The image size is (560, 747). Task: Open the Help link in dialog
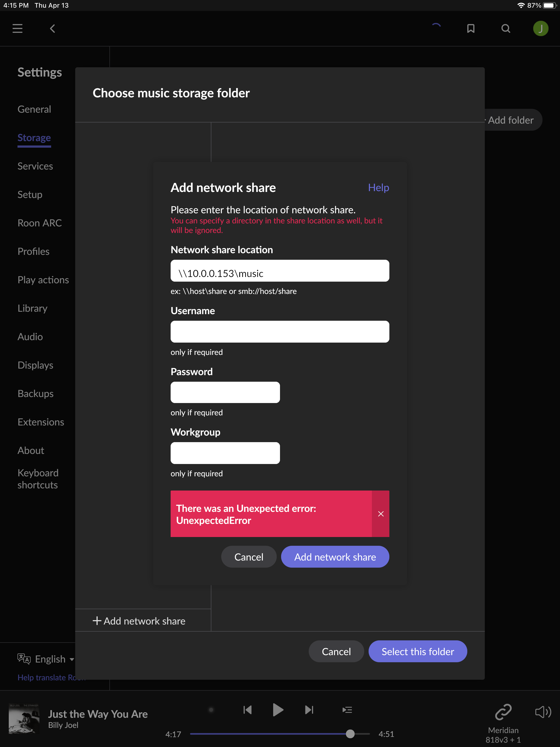tap(378, 187)
